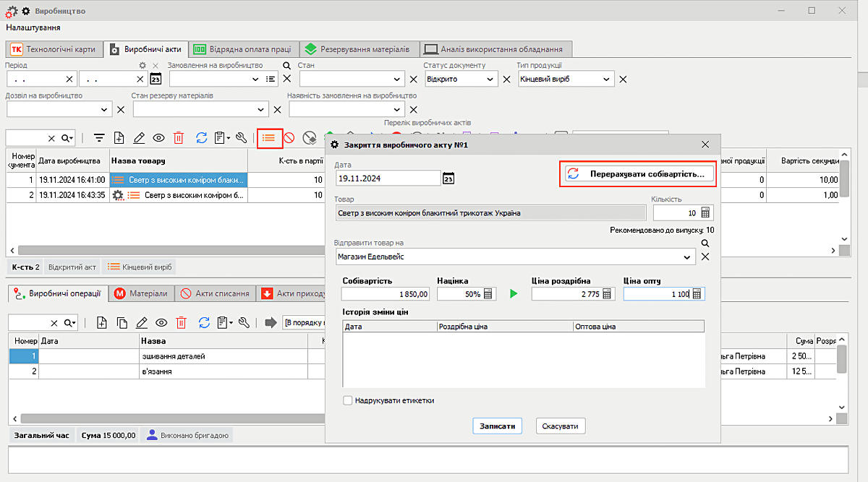Open the calendar picker next to the dialog date

(448, 178)
